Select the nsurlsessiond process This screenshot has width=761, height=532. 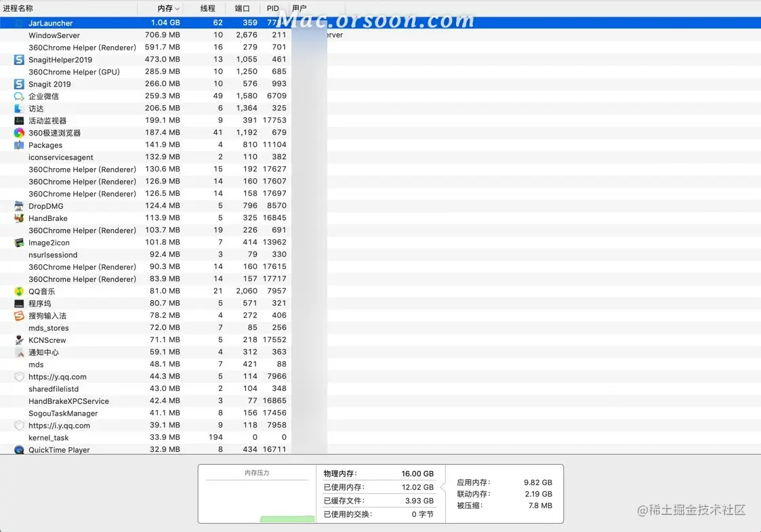[381, 254]
